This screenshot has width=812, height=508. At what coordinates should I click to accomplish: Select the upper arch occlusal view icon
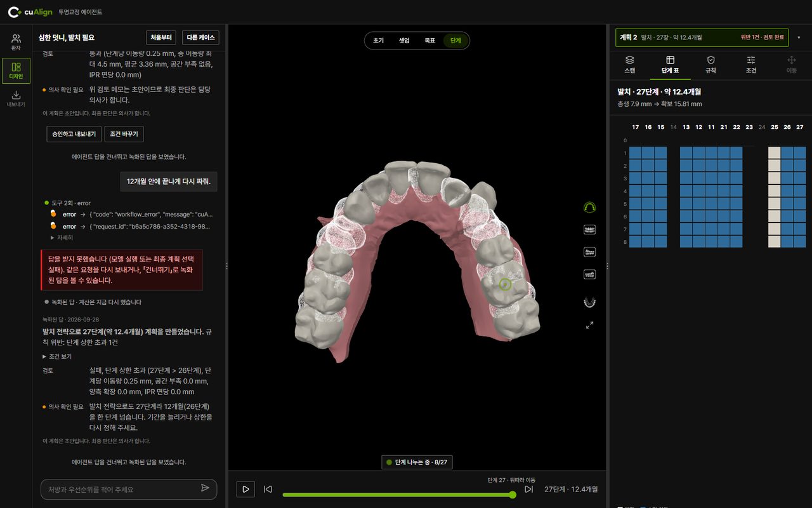[x=589, y=208]
